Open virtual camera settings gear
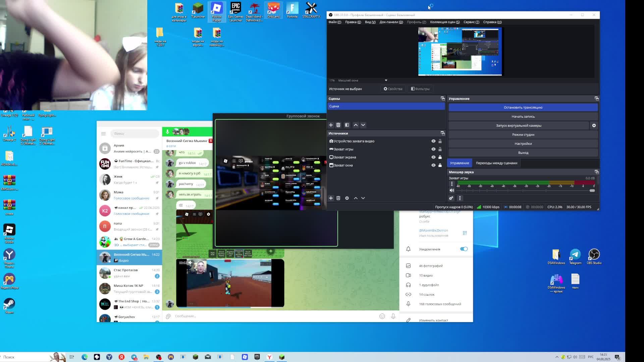Screen dimensions: 644x362 coord(594,125)
